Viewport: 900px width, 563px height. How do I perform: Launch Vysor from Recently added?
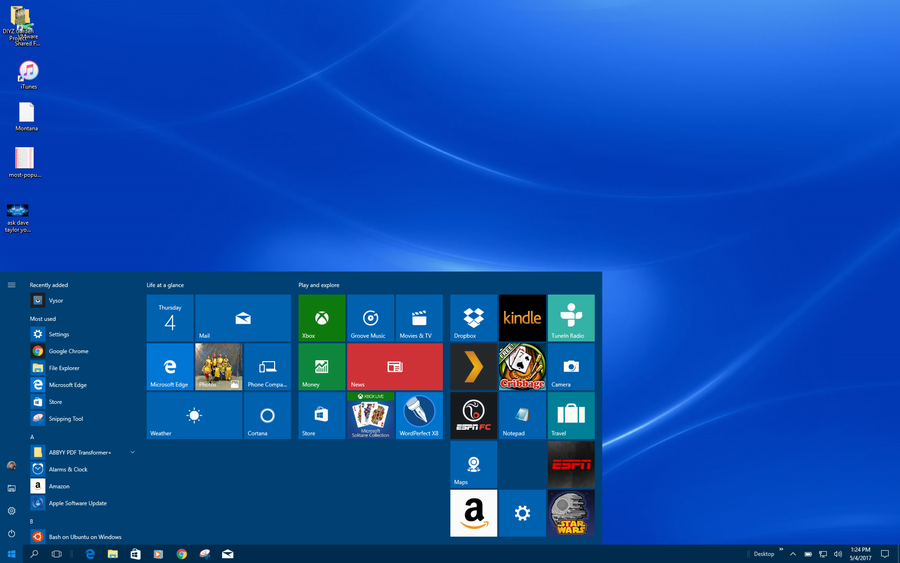tap(83, 300)
